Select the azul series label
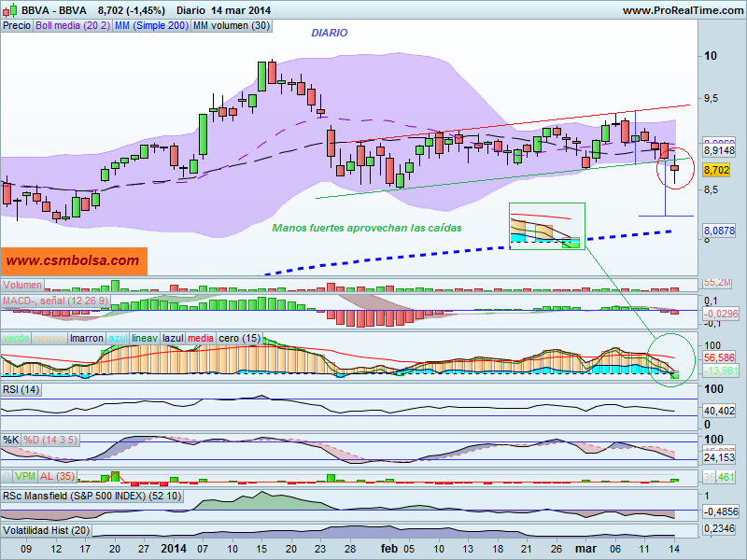Image resolution: width=747 pixels, height=560 pixels. pos(118,338)
